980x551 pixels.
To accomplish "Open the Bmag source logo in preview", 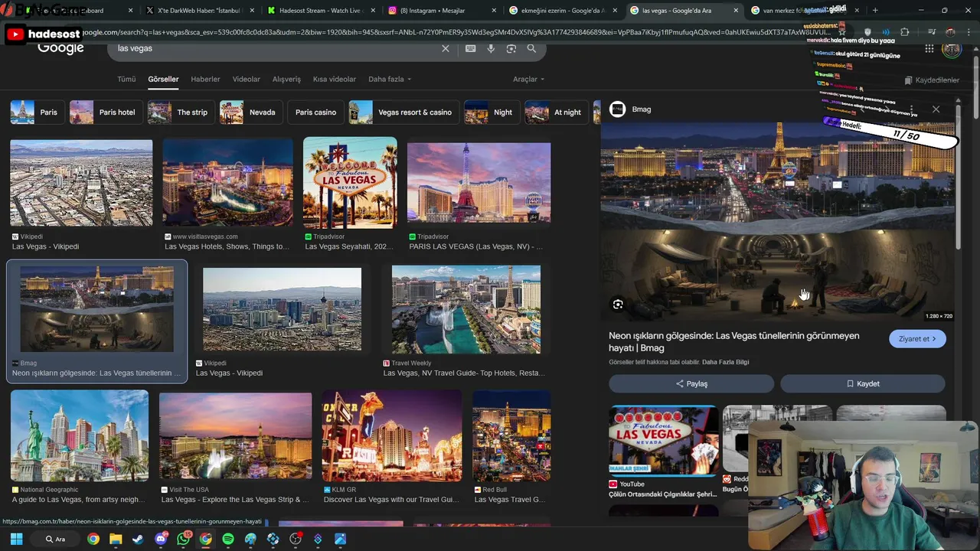I will [617, 109].
